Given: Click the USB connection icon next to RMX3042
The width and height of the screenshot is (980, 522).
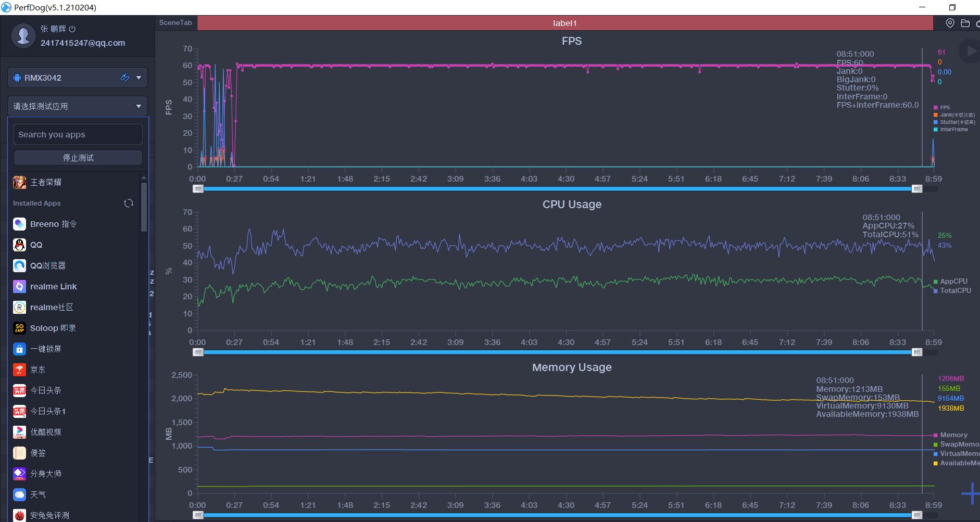Looking at the screenshot, I should coord(124,78).
